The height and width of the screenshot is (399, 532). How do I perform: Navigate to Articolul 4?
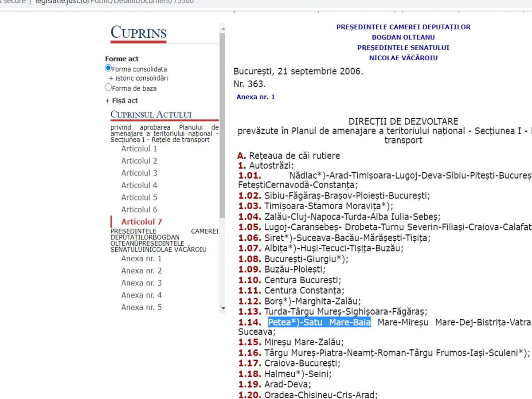click(139, 185)
